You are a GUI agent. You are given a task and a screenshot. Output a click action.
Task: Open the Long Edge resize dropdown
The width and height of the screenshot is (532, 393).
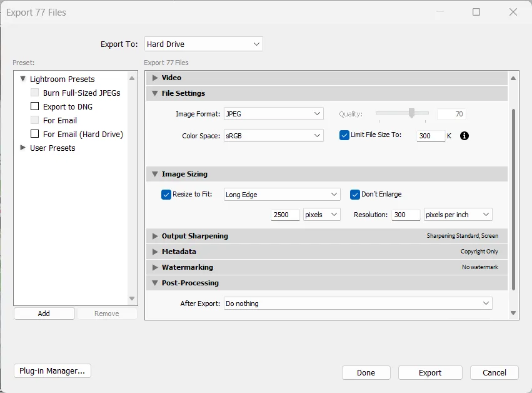(x=282, y=194)
